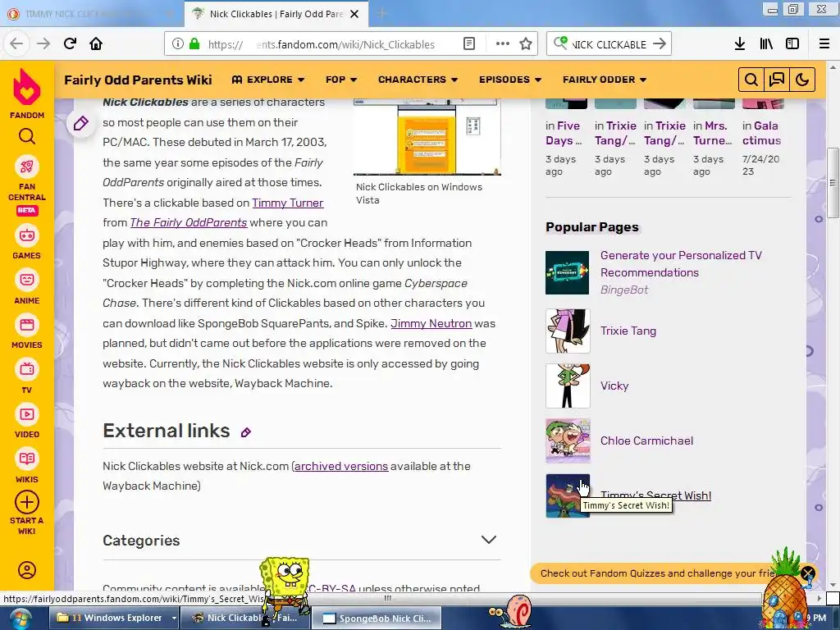Open the browser home page

pyautogui.click(x=96, y=44)
